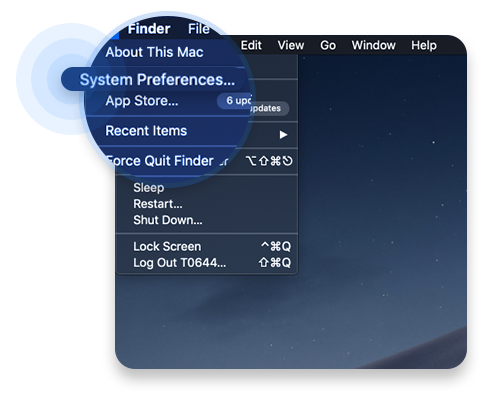
Task: Choose Restart... menu item
Action: 158,204
